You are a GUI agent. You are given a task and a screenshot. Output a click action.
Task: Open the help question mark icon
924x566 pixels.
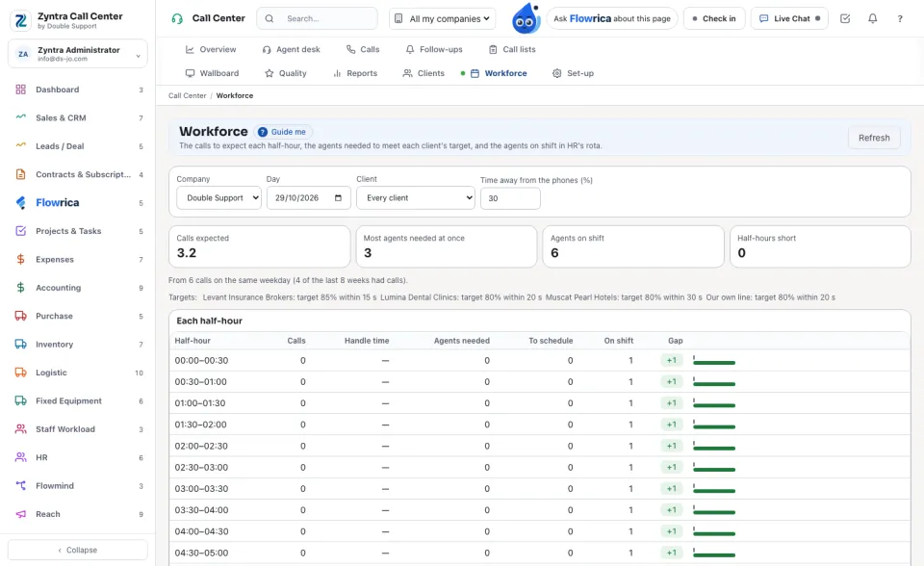tap(900, 19)
